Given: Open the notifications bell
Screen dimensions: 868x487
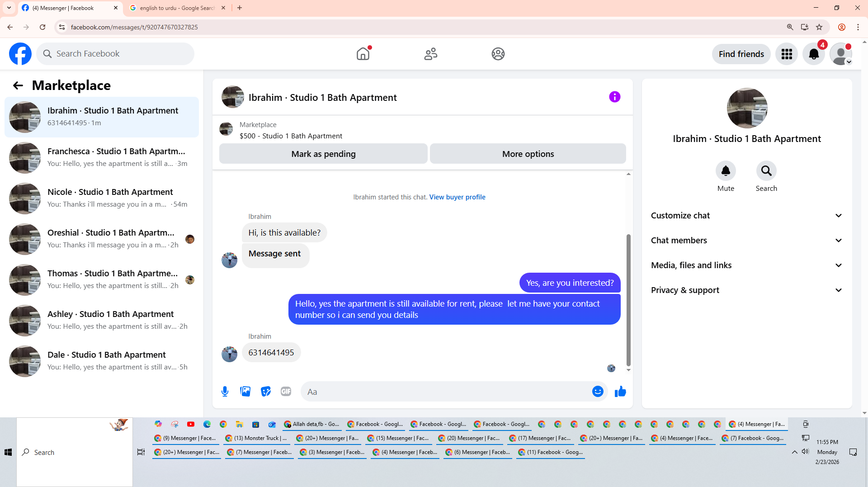Looking at the screenshot, I should pyautogui.click(x=814, y=54).
